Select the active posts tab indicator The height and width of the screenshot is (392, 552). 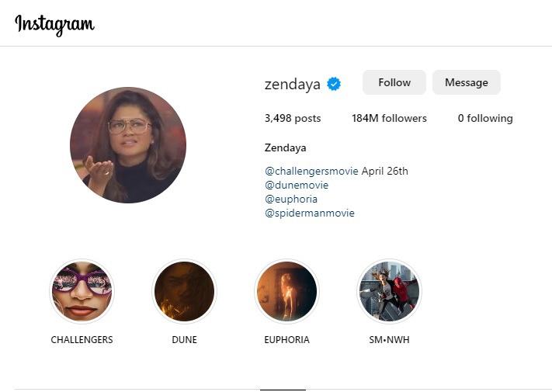point(283,390)
